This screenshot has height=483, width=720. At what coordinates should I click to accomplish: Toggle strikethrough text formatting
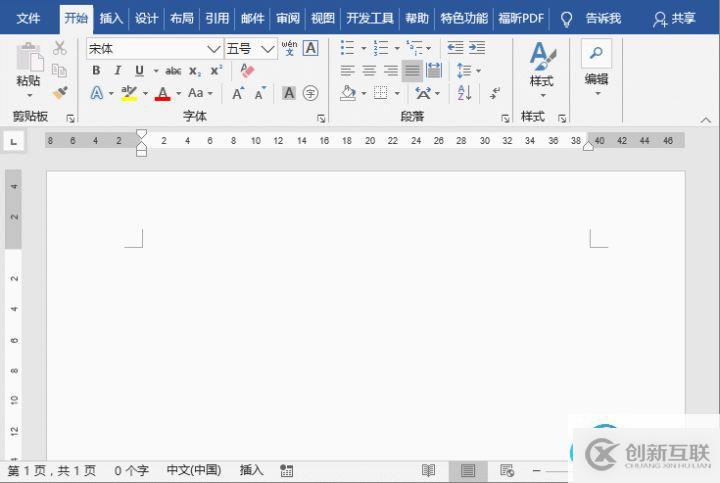pyautogui.click(x=173, y=71)
